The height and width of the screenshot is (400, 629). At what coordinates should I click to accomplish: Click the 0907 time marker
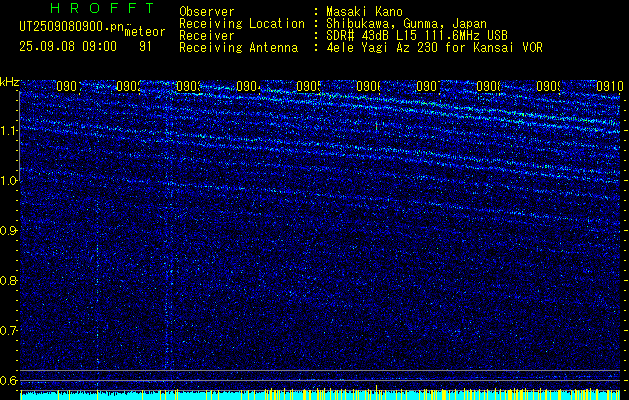(429, 86)
